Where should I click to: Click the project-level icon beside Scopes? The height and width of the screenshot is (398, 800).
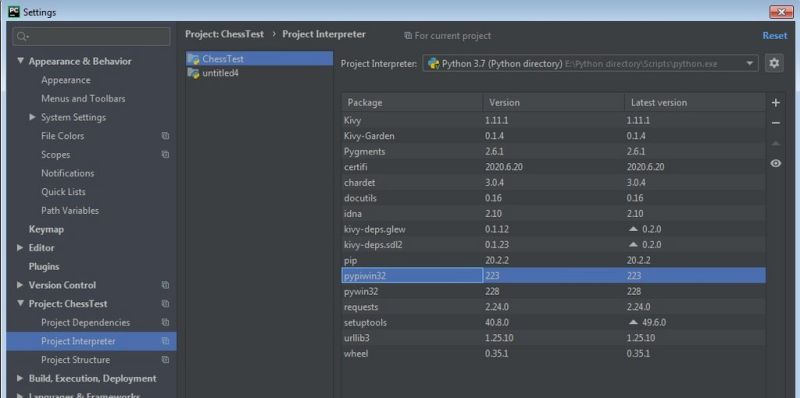click(x=165, y=154)
